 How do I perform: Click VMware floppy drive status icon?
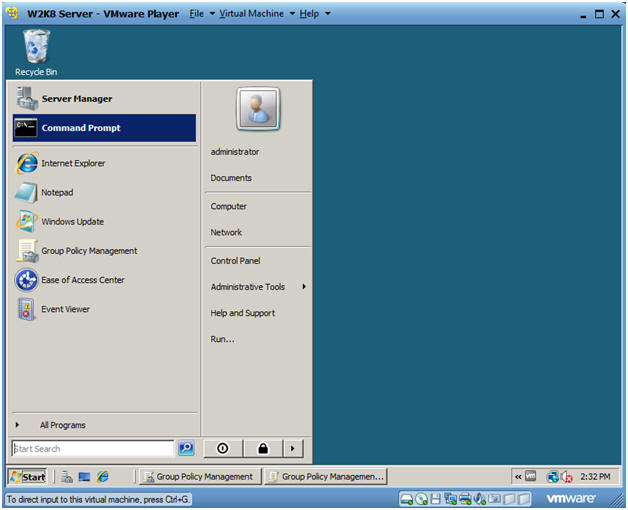tap(435, 499)
